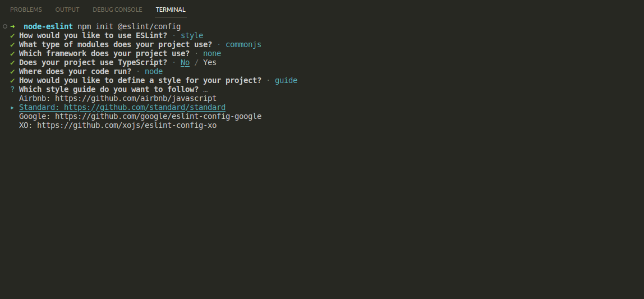Select 'Yes' in the TypeScript prompt
This screenshot has height=299, width=644.
pyautogui.click(x=210, y=62)
